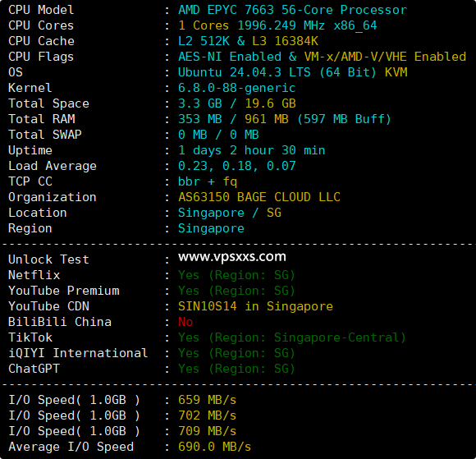Click the iQIYI International label
476x459 pixels.
click(x=78, y=353)
